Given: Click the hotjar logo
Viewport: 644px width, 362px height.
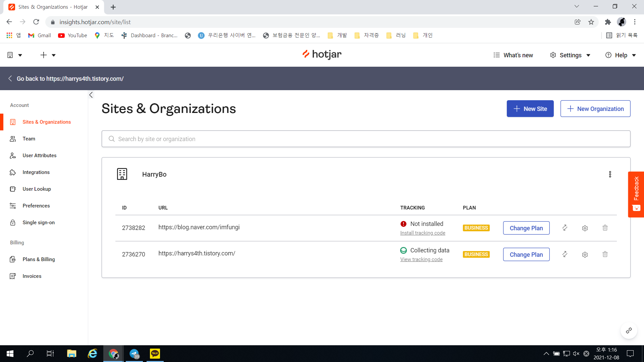Looking at the screenshot, I should click(322, 54).
